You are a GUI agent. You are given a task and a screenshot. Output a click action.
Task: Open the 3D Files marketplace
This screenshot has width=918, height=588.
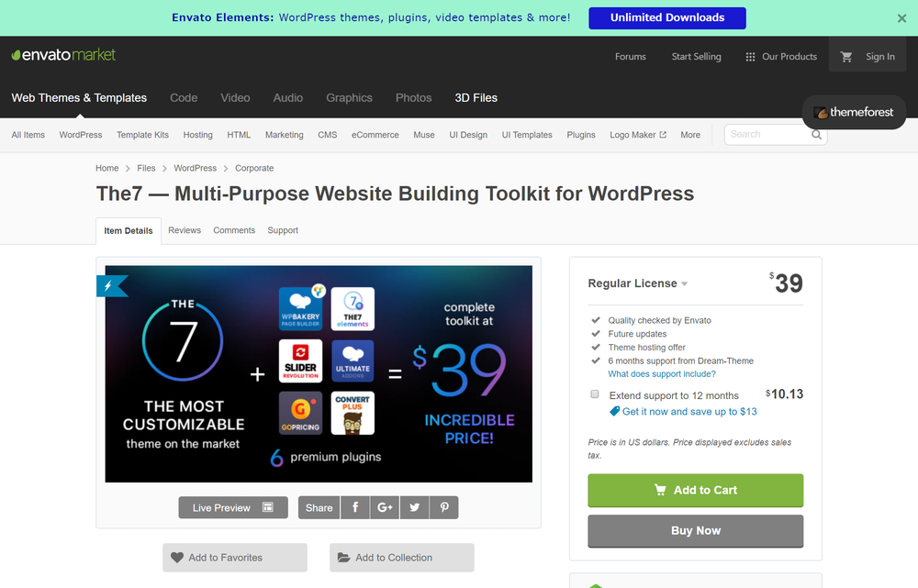[x=476, y=98]
